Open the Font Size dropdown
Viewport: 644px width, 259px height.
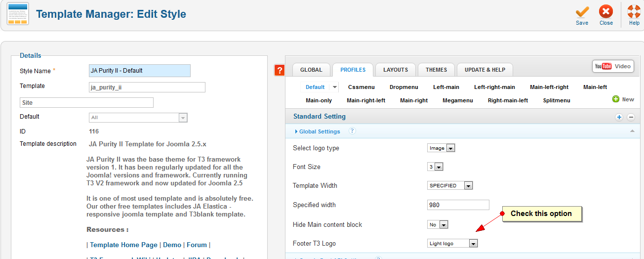(435, 167)
